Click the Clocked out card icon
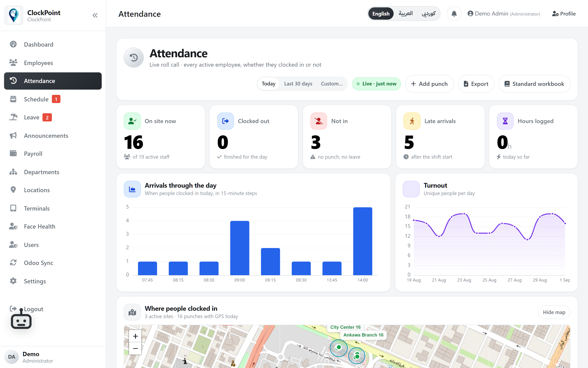 [x=225, y=121]
